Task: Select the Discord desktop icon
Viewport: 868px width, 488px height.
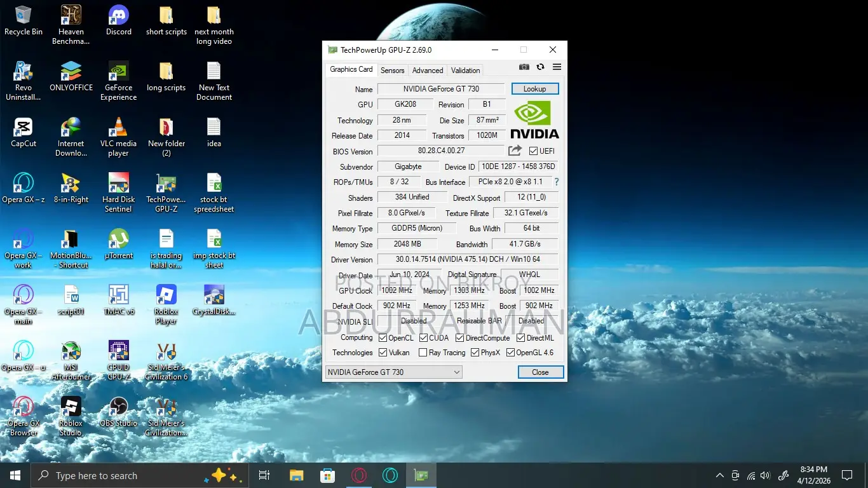Action: pos(119,20)
